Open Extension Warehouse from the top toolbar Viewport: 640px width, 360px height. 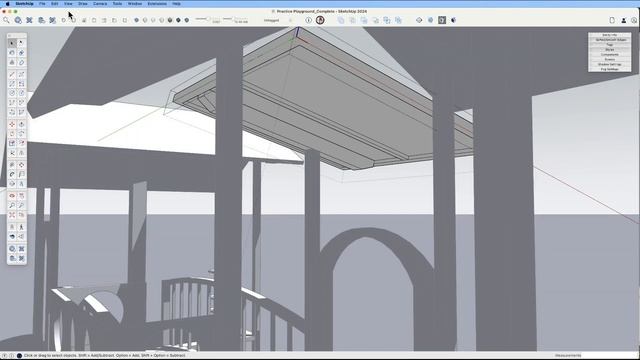29,20
